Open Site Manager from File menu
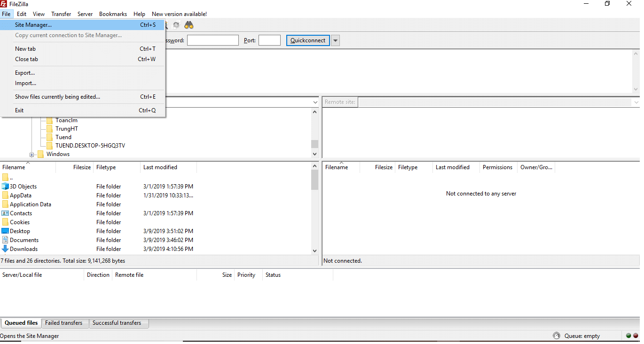This screenshot has width=644, height=344. coord(82,25)
